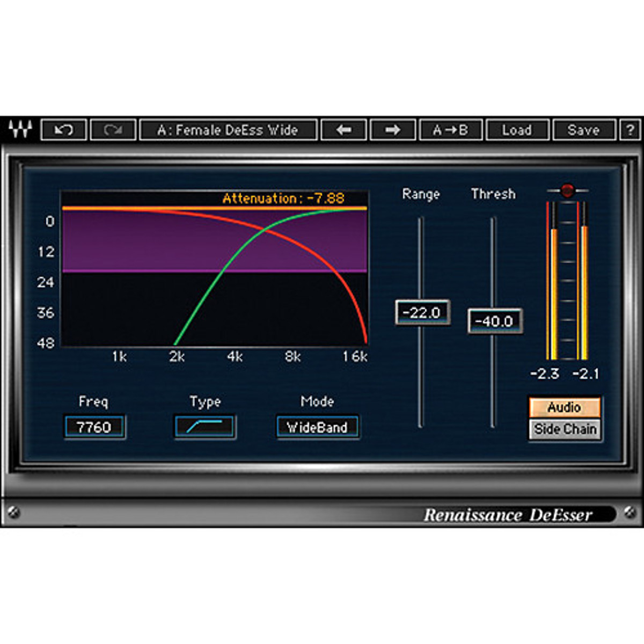Click the Redo arrow button
This screenshot has width=644, height=644.
[113, 130]
